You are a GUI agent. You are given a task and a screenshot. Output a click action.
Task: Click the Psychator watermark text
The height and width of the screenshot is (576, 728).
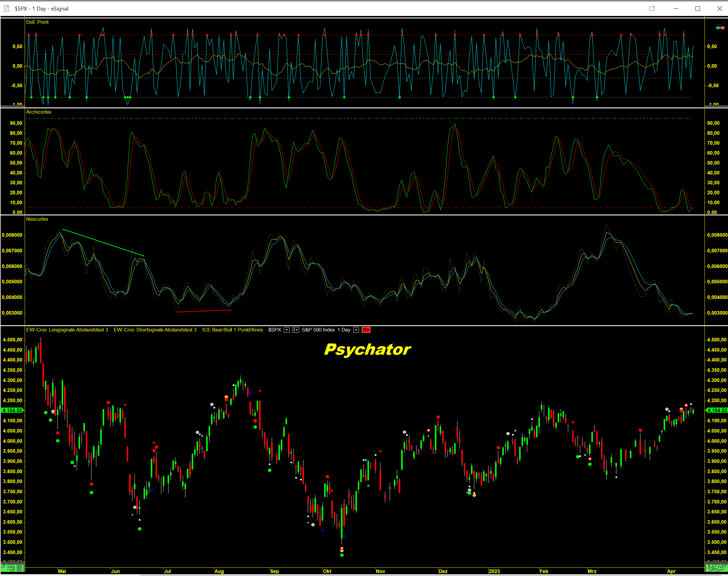coord(367,350)
